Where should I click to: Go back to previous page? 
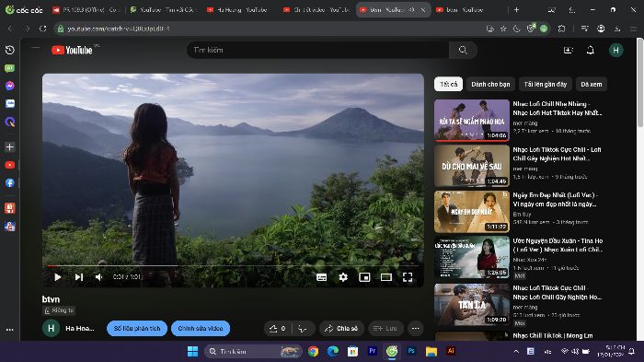pos(10,29)
